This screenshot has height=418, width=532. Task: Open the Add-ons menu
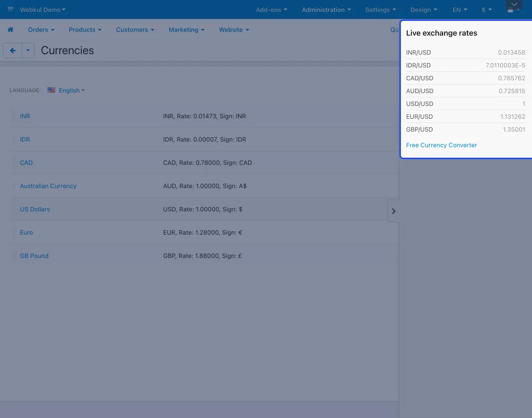[x=271, y=9]
